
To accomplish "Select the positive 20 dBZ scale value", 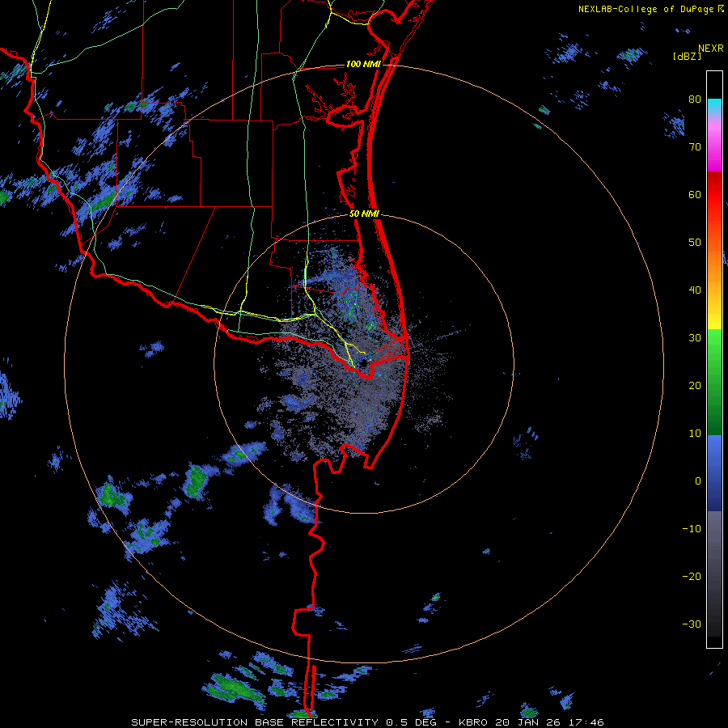I will tap(695, 385).
